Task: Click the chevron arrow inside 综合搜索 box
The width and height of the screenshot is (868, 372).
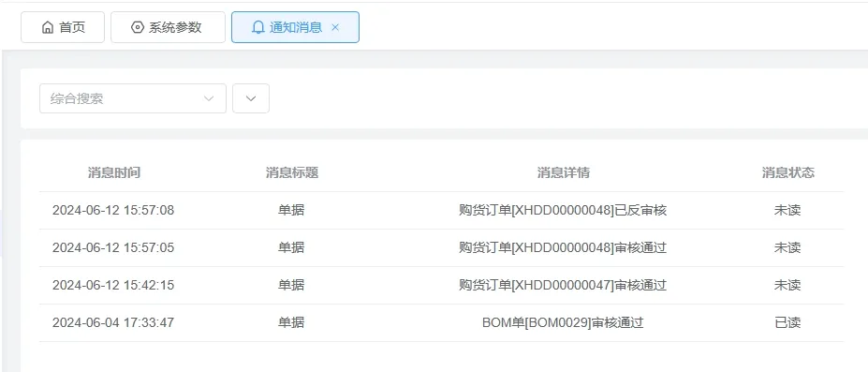Action: pyautogui.click(x=209, y=98)
